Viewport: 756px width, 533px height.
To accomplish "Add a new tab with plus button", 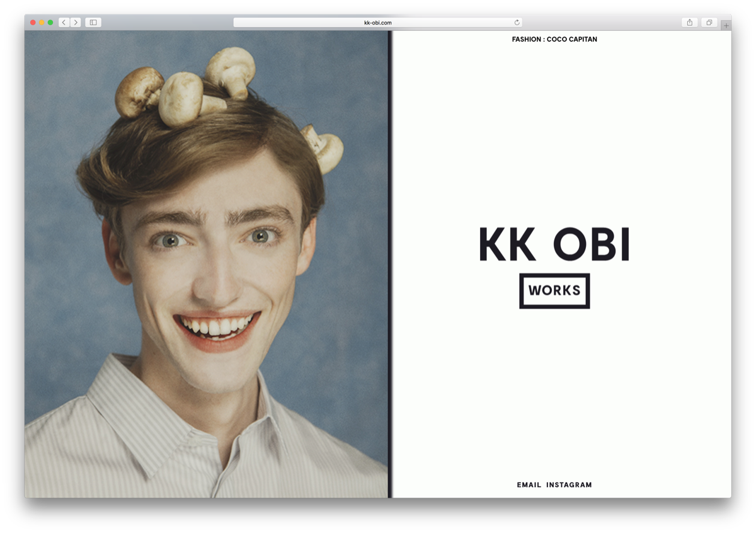I will pos(726,26).
